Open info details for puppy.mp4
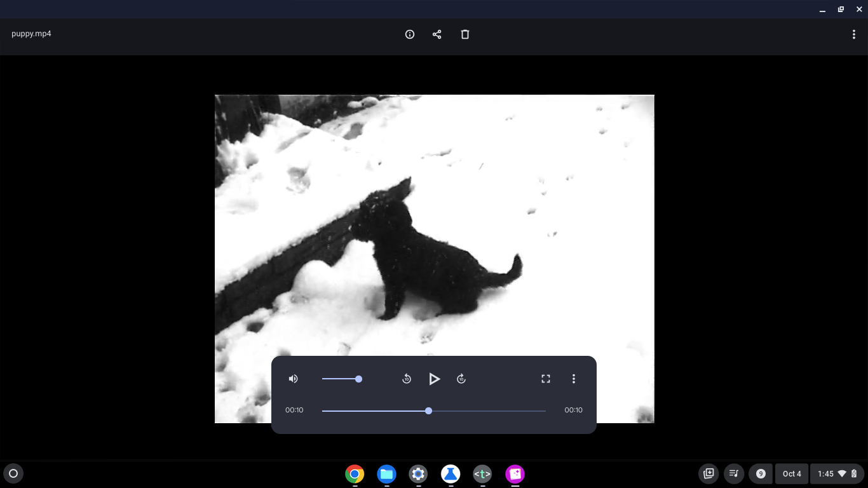 (x=409, y=34)
